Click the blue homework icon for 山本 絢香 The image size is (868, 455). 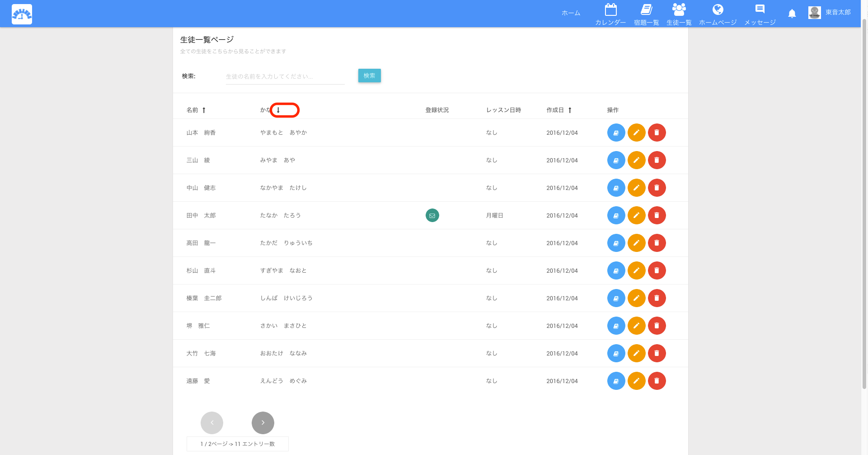coord(616,133)
